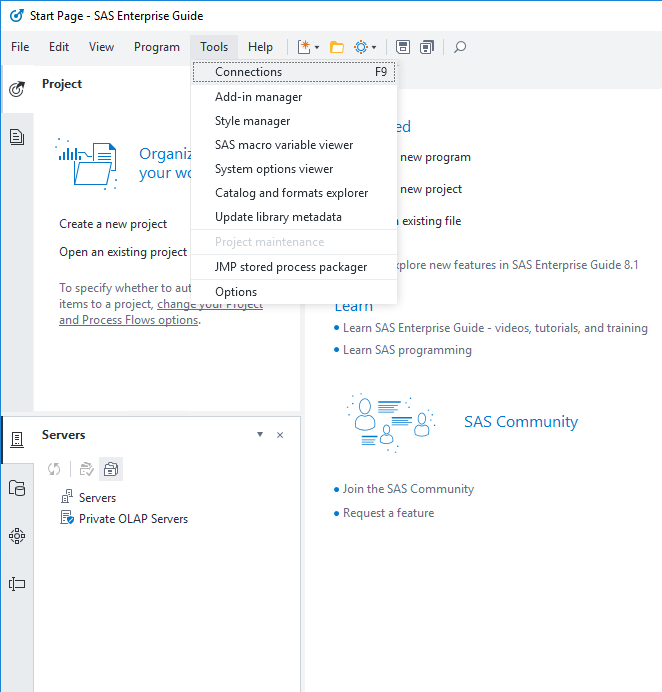Select the document pane sidebar icon

[x=17, y=137]
